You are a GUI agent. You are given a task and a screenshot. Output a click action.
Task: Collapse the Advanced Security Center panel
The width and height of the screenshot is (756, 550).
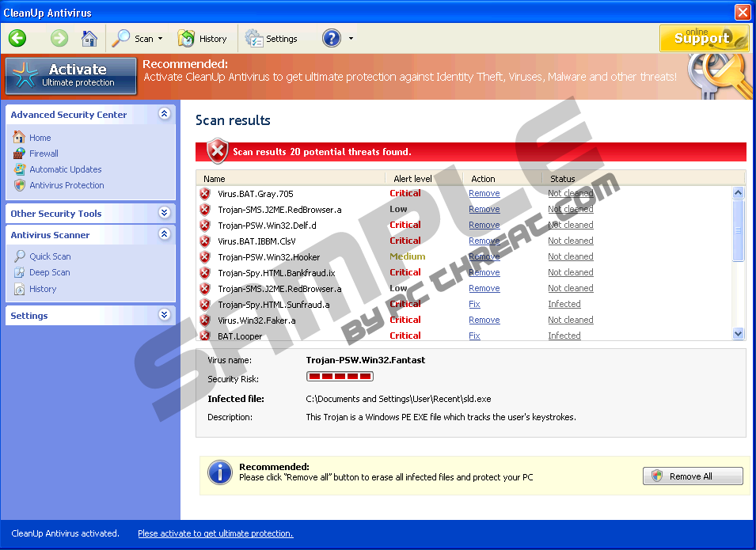pyautogui.click(x=164, y=114)
